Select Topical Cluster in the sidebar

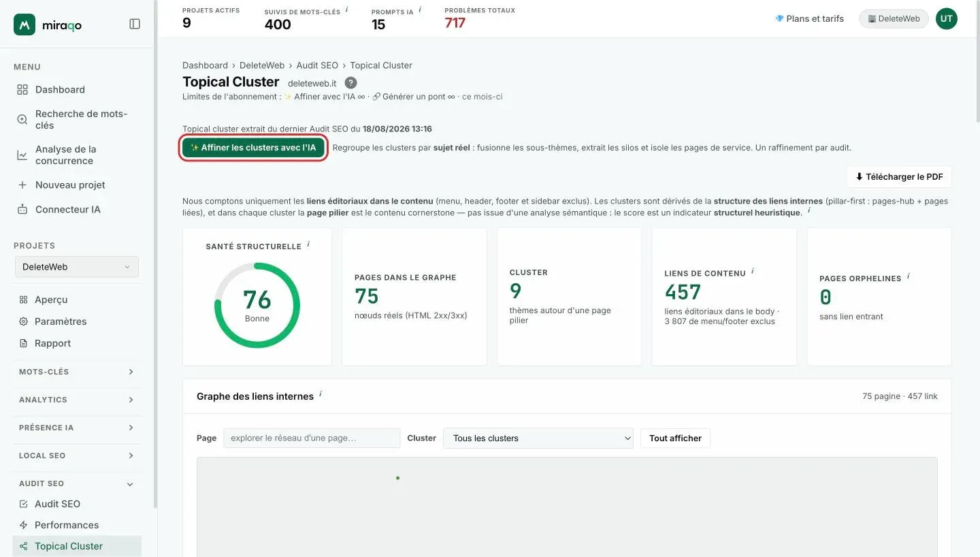[77, 546]
